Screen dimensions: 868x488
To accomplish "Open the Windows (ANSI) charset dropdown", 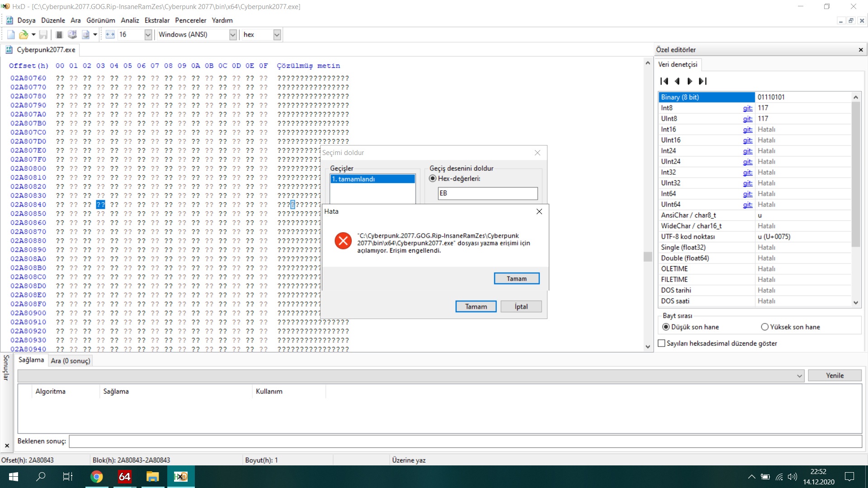I will pyautogui.click(x=233, y=35).
